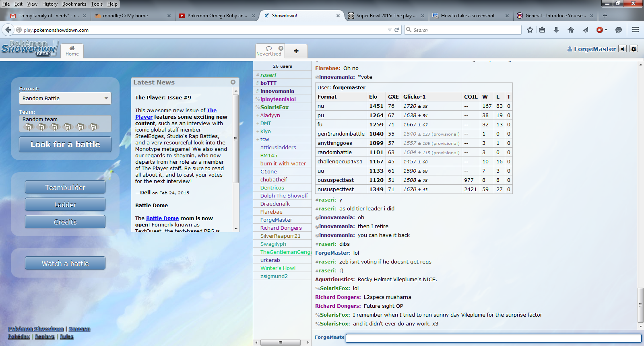Open the Bookmarks menu
This screenshot has width=644, height=346.
[74, 4]
